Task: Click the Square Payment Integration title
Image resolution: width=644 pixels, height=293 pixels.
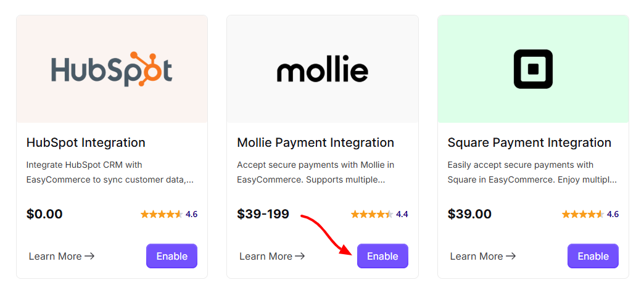Action: click(529, 142)
